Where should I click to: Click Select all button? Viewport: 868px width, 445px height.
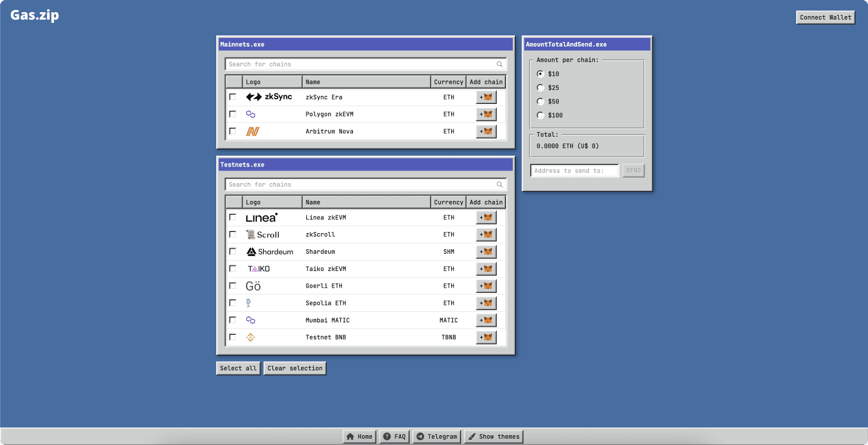(239, 369)
